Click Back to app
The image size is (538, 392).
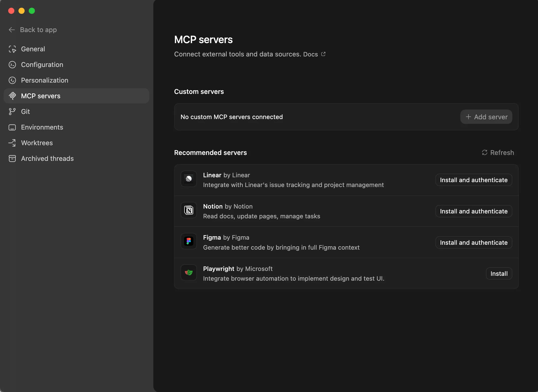pos(38,30)
